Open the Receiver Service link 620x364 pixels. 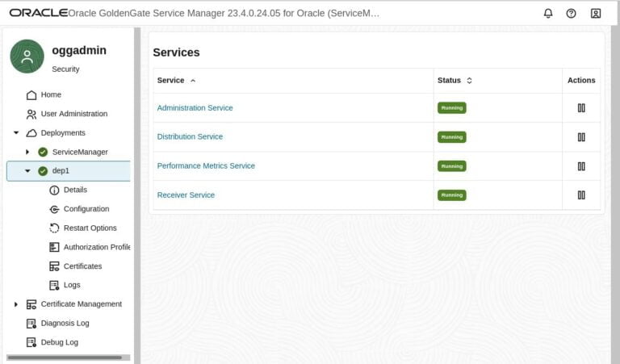(186, 195)
